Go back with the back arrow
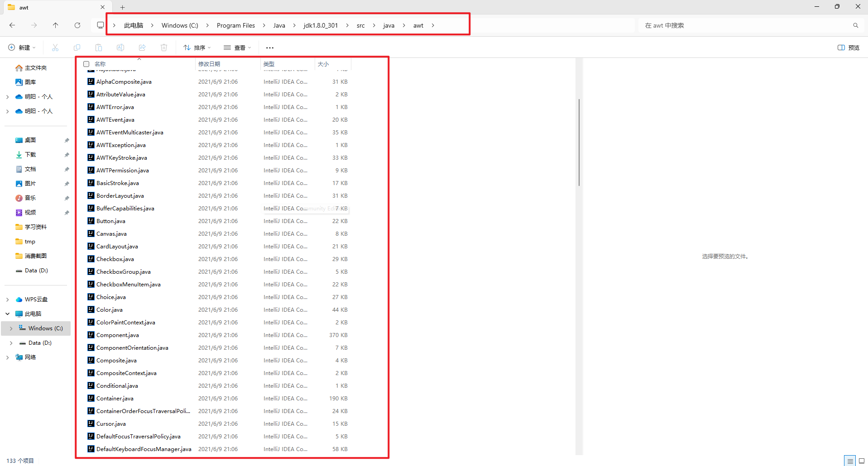868x466 pixels. click(x=12, y=25)
